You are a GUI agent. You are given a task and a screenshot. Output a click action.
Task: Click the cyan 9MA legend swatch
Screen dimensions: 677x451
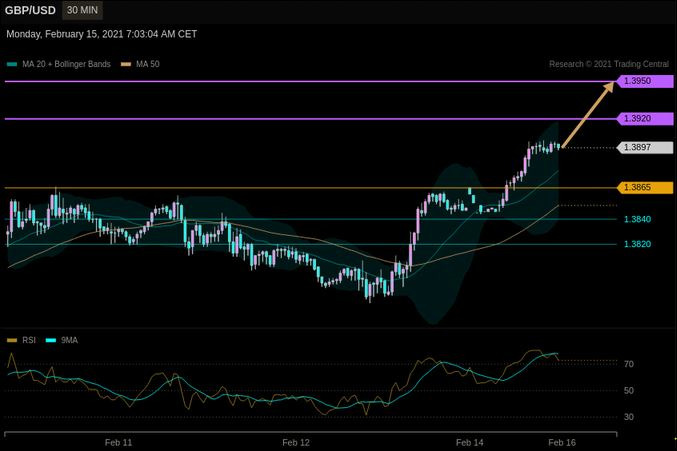point(51,341)
